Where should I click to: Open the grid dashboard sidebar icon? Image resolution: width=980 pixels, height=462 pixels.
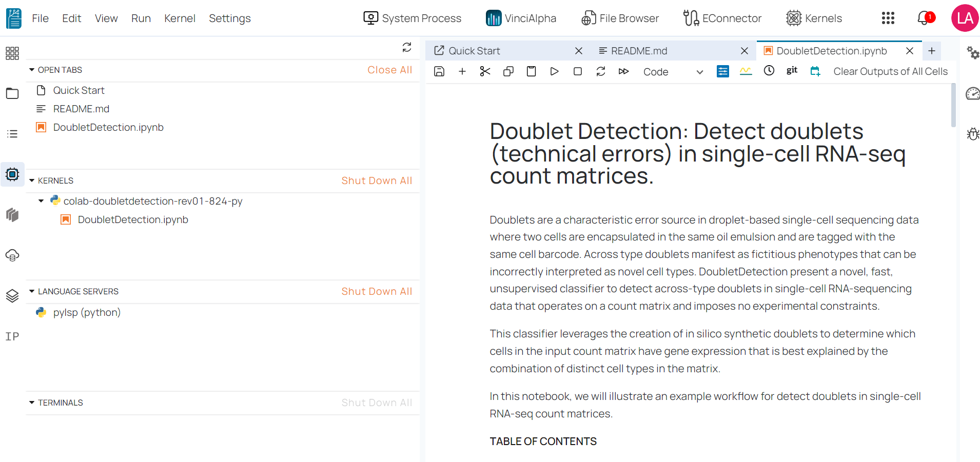12,53
